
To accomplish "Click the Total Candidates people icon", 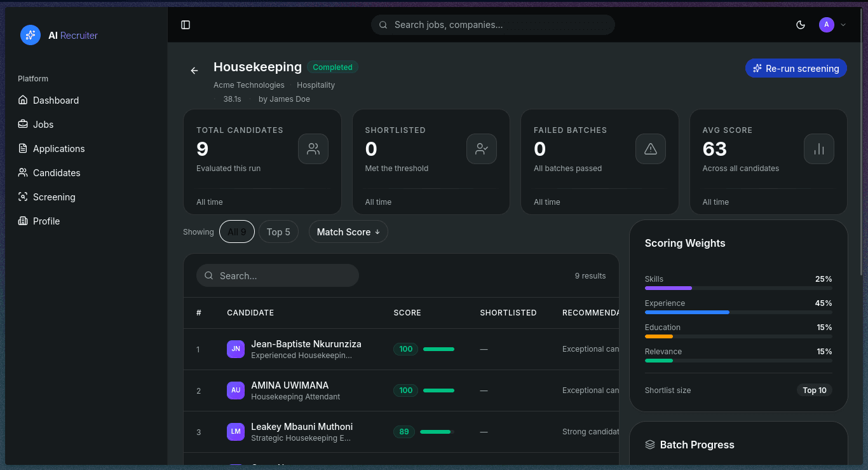I will (313, 149).
